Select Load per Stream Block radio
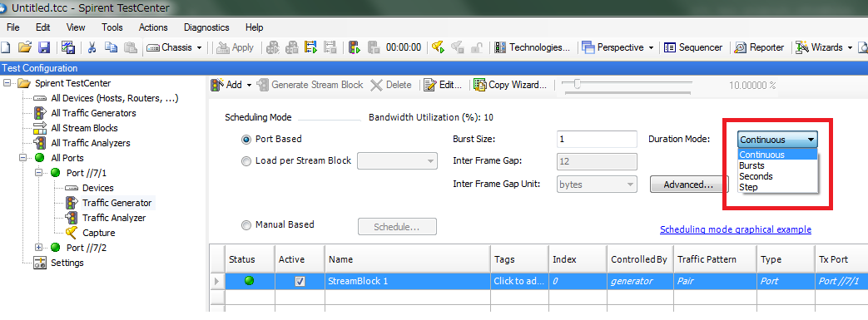868x320 pixels. point(246,160)
